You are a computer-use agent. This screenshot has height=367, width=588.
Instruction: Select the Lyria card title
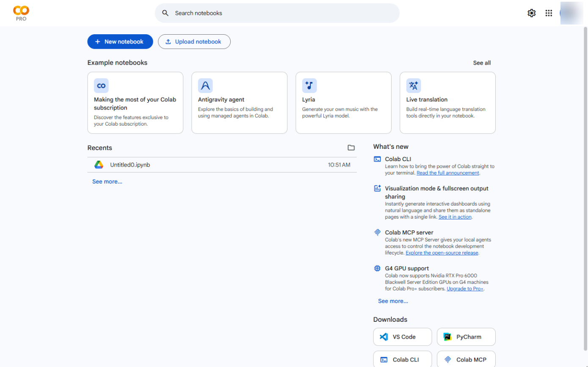coord(309,100)
